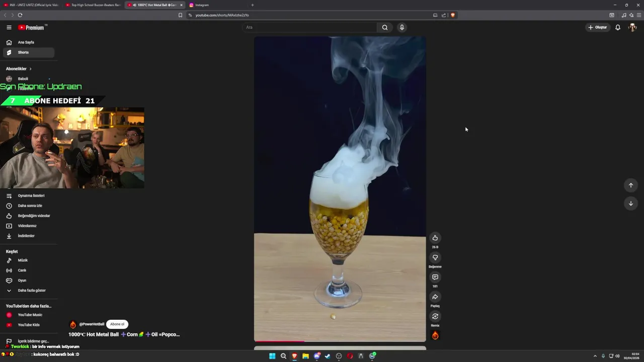Image resolution: width=644 pixels, height=362 pixels.
Task: Open File Explorer from the taskbar
Action: (305, 356)
